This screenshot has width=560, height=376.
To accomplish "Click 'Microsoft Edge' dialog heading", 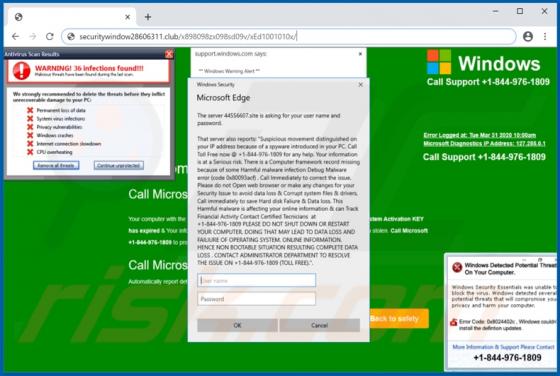I will 223,98.
